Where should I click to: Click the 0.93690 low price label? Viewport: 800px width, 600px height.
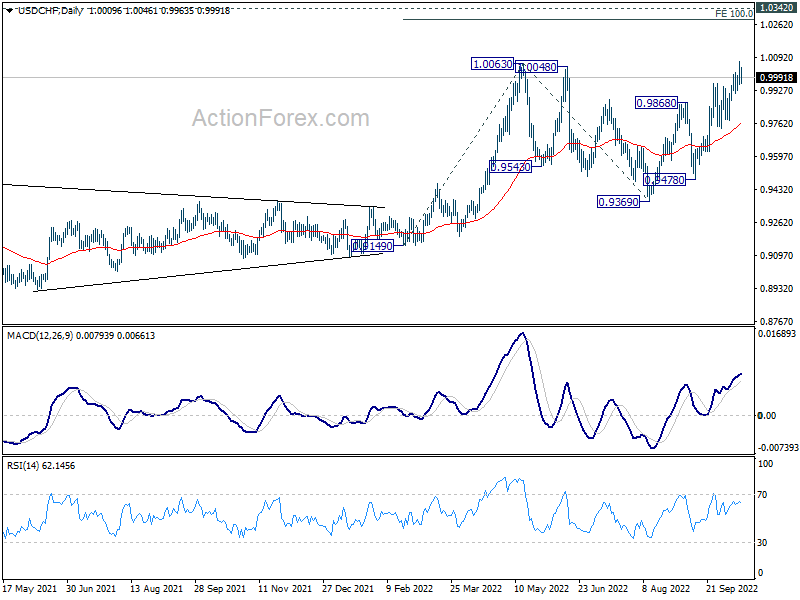[x=618, y=202]
